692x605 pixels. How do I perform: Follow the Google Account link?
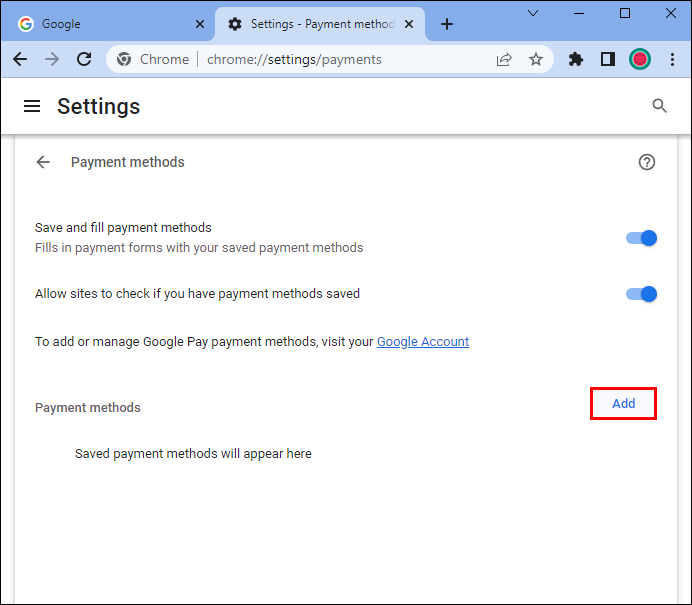[423, 341]
